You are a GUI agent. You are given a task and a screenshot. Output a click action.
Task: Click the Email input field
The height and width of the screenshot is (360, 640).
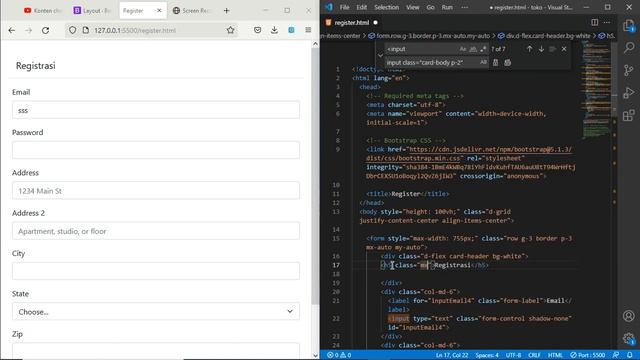pyautogui.click(x=156, y=110)
